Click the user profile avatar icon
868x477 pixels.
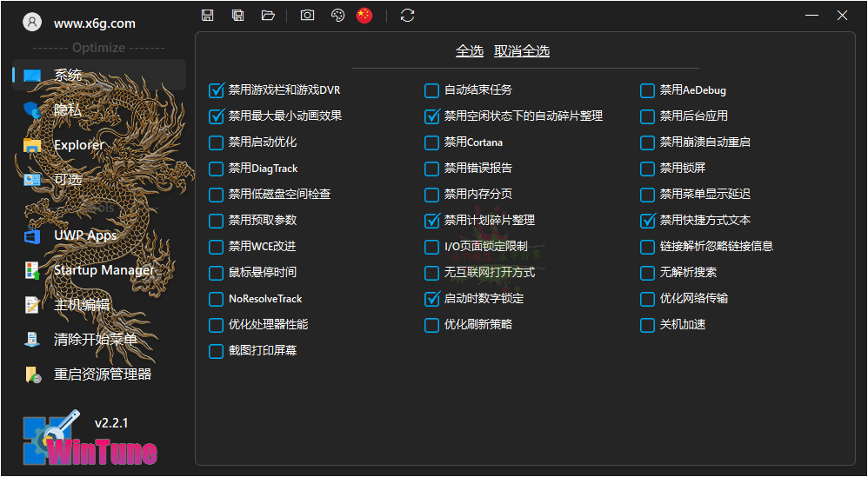coord(32,23)
